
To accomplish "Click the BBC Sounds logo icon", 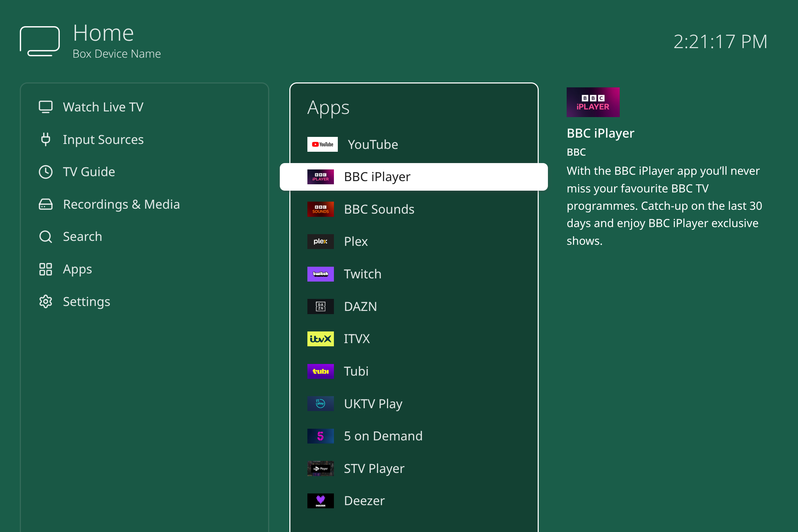I will pyautogui.click(x=320, y=209).
